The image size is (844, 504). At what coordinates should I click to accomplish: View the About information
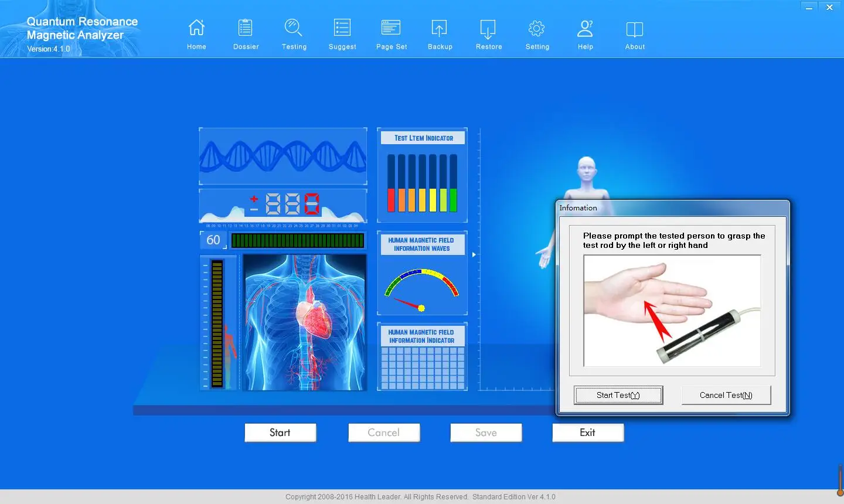coord(635,33)
